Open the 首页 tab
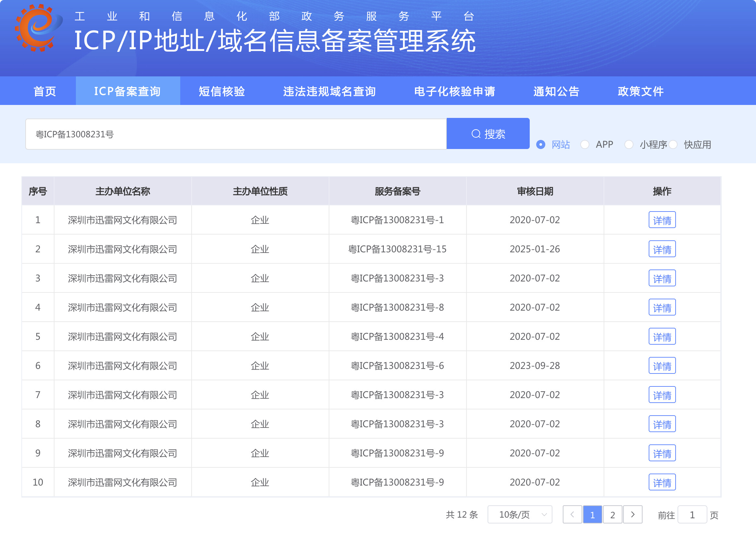The width and height of the screenshot is (756, 539). click(44, 91)
